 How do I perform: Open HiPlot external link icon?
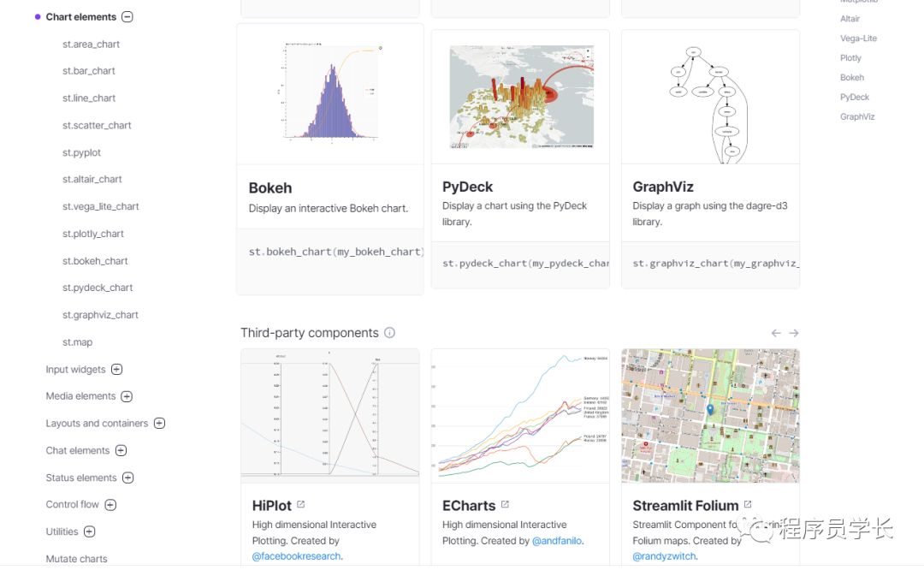coord(301,504)
